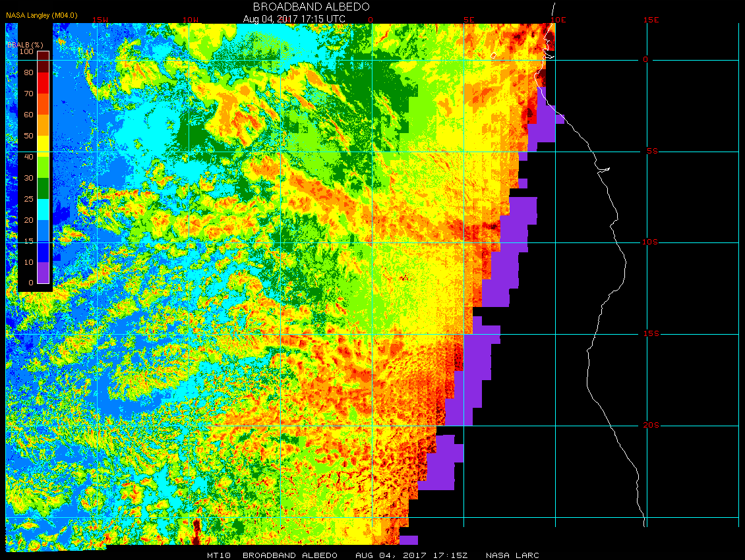Click the Aug 04, 2017 17:15 UTC timestamp
Screen dimensions: 745x560
click(294, 19)
